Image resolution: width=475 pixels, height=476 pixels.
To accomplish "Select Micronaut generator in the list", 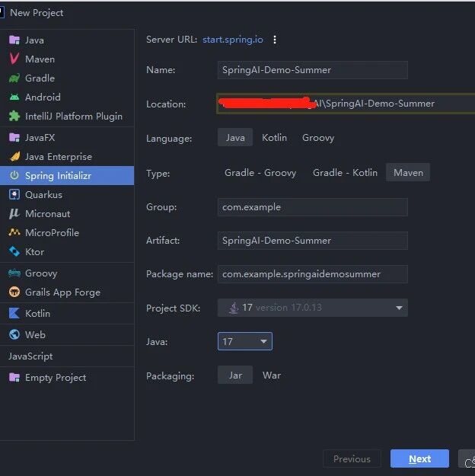I will (x=67, y=214).
